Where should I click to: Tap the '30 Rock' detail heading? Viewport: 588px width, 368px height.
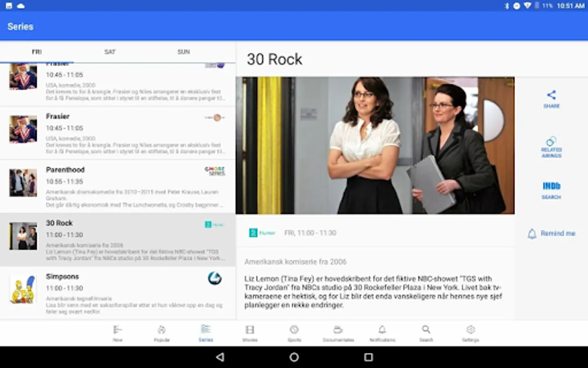pyautogui.click(x=274, y=59)
